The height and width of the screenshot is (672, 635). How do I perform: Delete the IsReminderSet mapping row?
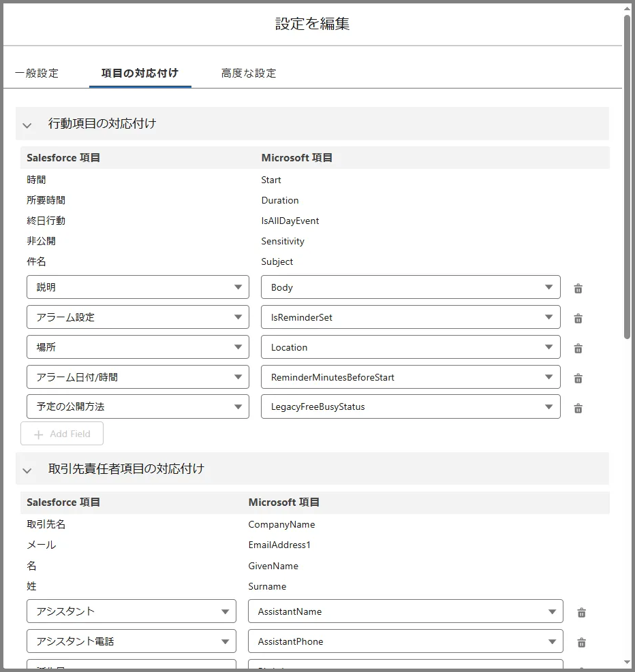[x=578, y=319]
